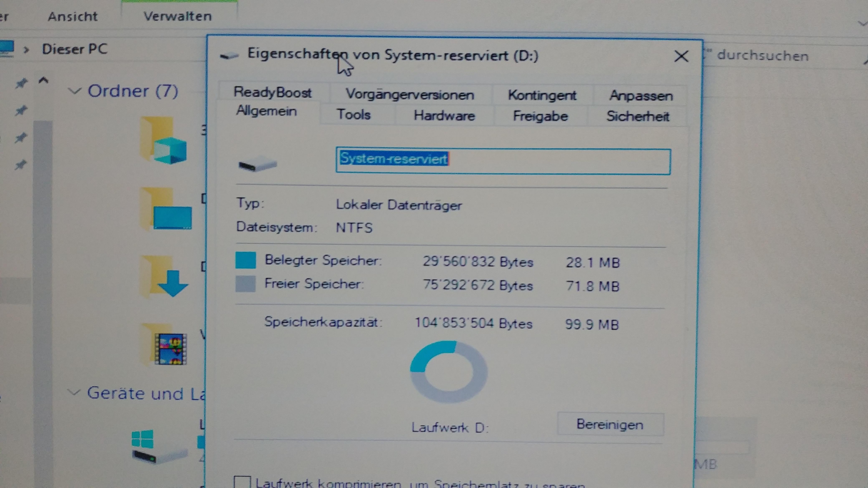Open the Verwalten ribbon tab
The height and width of the screenshot is (488, 868).
coord(178,16)
